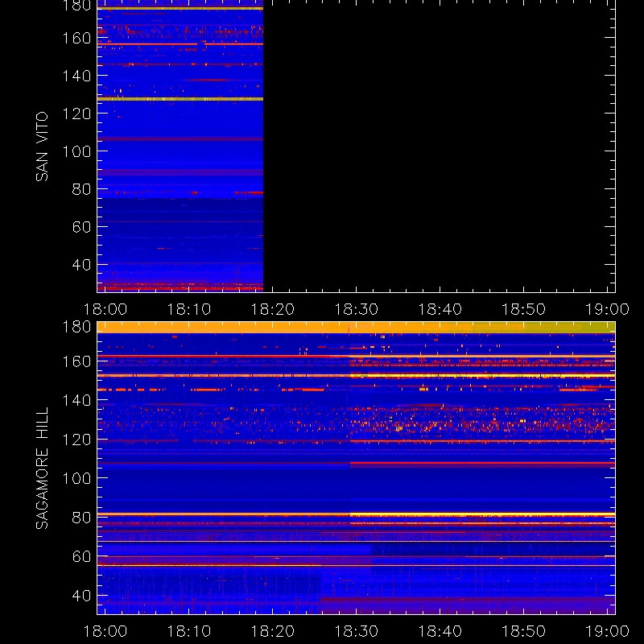Click the 19:00 time label under the Sagamore Hill plot
The width and height of the screenshot is (644, 644).
click(x=608, y=631)
